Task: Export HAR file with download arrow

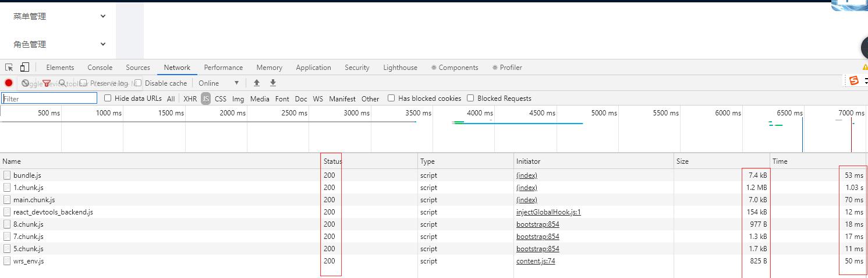Action: [273, 83]
